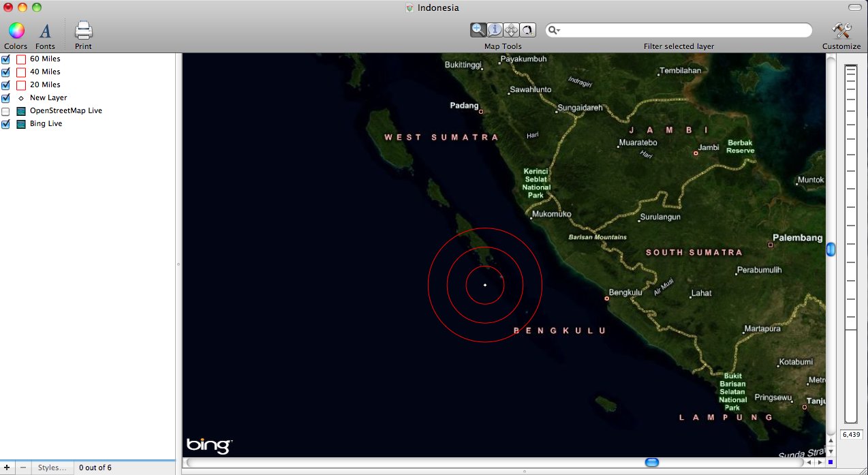Image resolution: width=868 pixels, height=475 pixels.
Task: Enable the OpenStreetMap Live layer
Action: point(6,110)
